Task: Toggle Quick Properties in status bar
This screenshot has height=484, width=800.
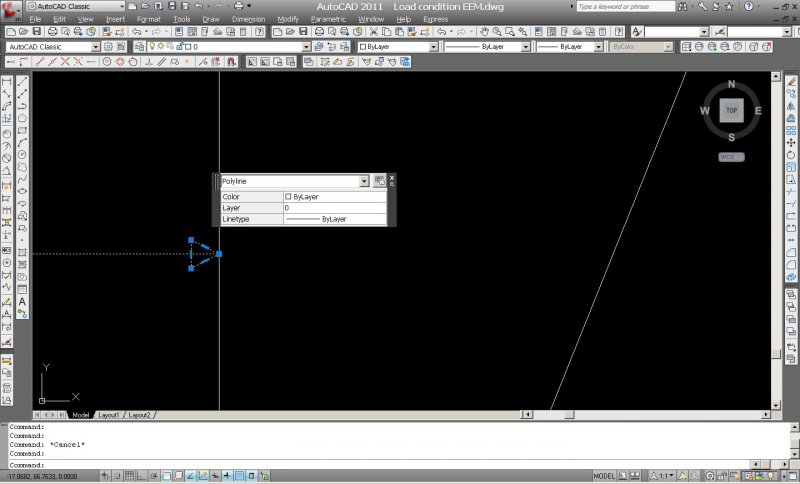Action: [x=252, y=476]
